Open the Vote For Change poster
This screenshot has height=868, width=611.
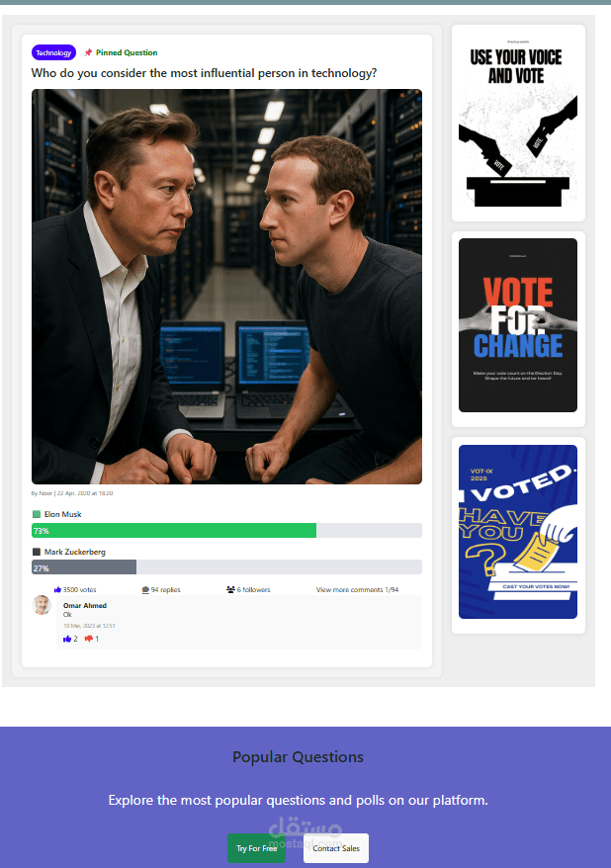click(x=518, y=325)
